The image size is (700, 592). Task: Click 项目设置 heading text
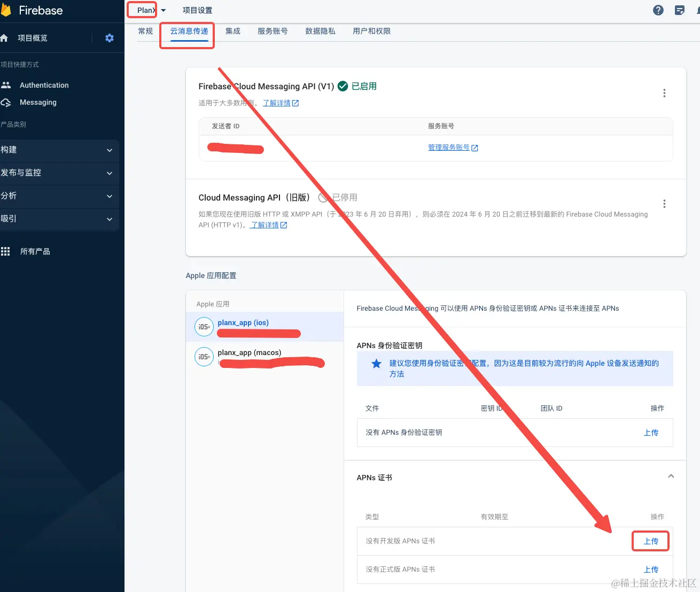pos(198,10)
